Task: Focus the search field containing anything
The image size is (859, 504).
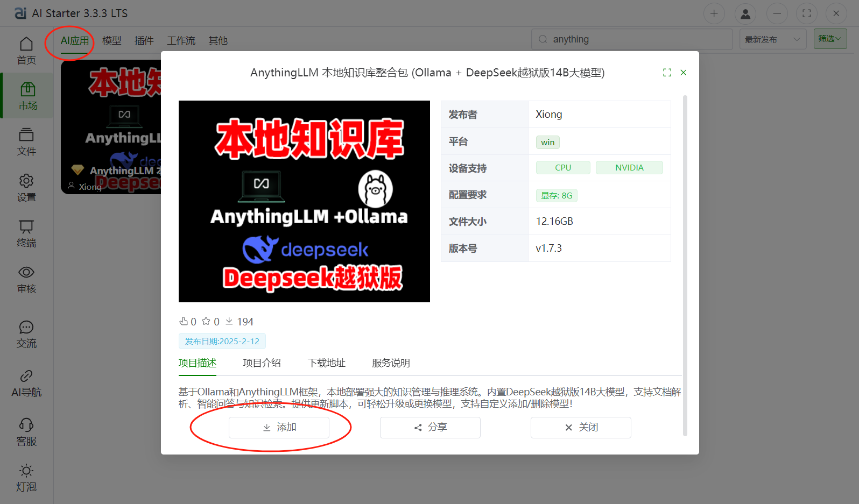Action: point(632,39)
